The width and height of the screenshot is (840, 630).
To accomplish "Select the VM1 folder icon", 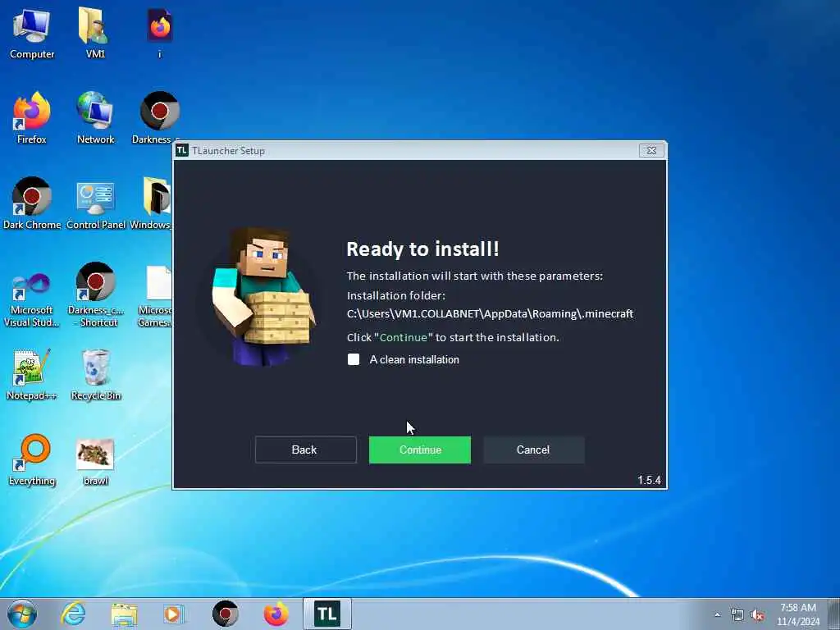I will point(95,33).
